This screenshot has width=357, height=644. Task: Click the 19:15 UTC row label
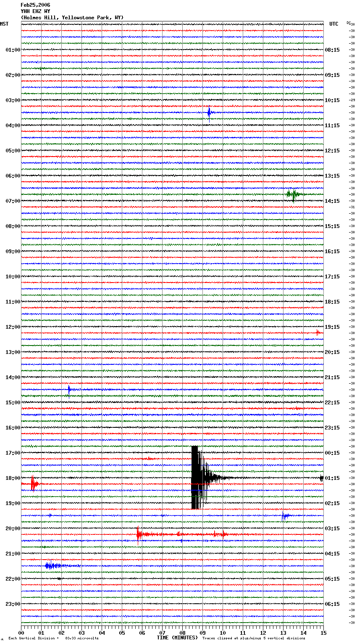(332, 327)
